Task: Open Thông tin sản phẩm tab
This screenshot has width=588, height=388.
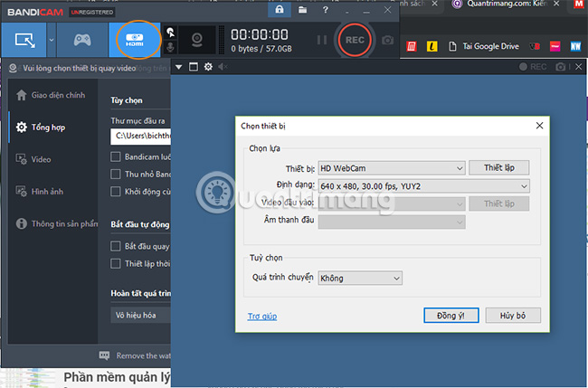Action: pos(56,223)
